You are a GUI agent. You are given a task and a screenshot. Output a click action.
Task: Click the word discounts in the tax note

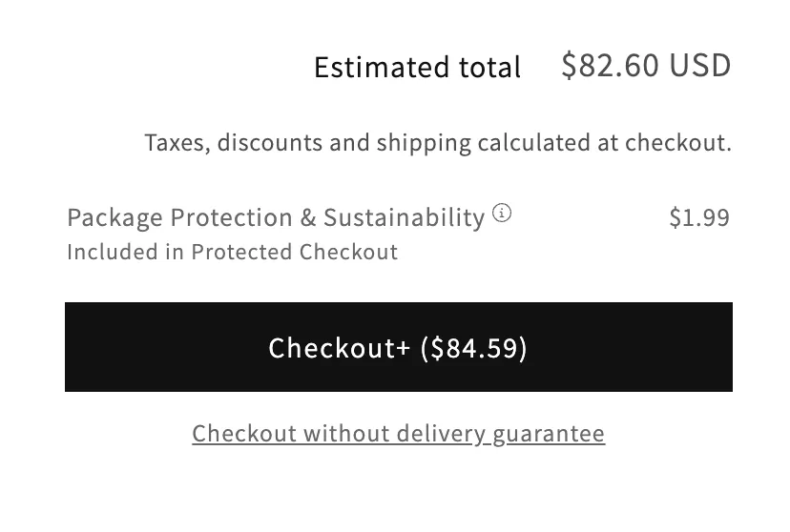click(270, 143)
